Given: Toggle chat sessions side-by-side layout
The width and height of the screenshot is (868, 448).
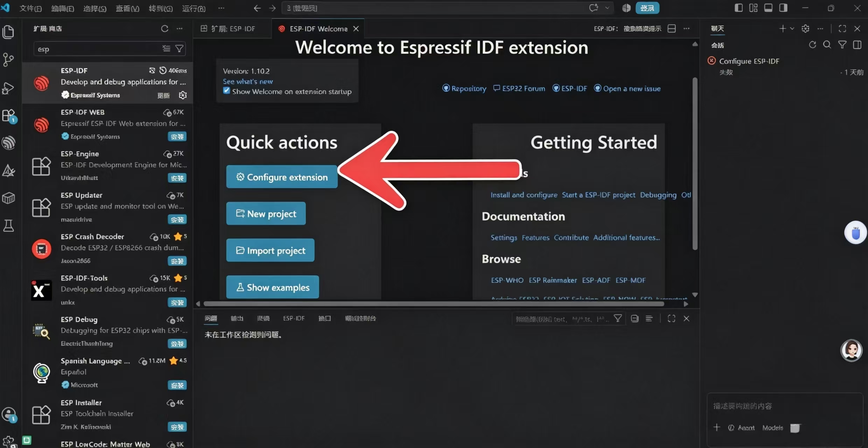Looking at the screenshot, I should [857, 45].
